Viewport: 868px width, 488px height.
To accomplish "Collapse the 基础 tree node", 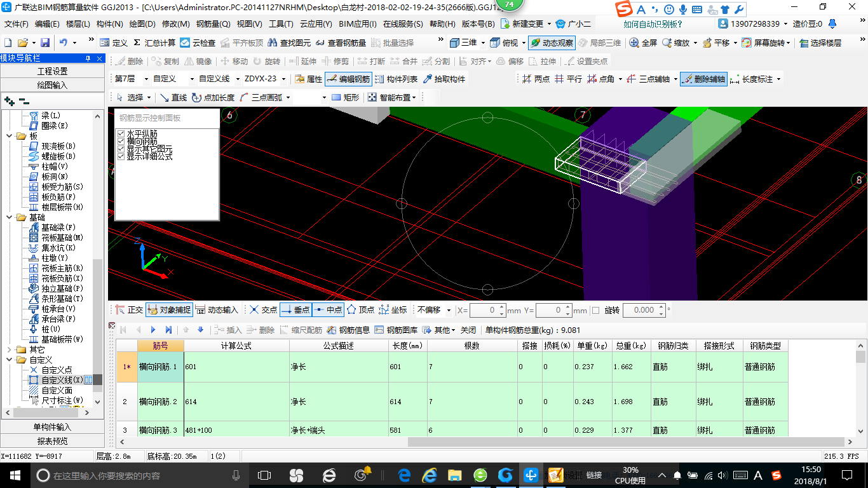I will tap(10, 217).
